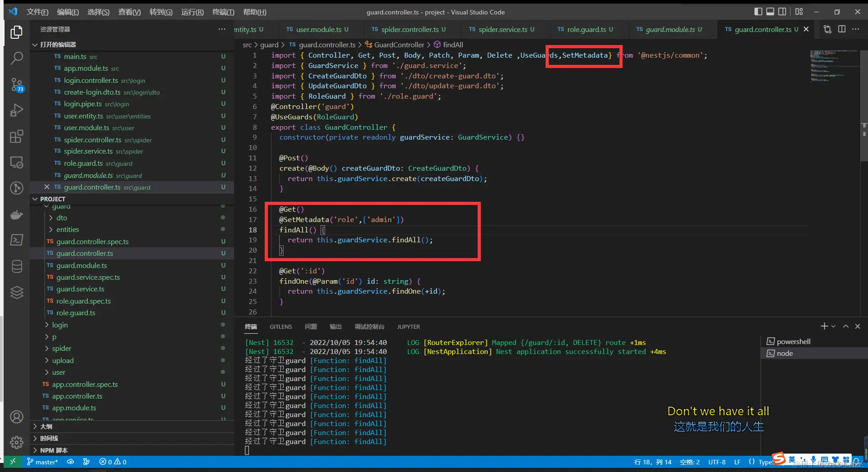Open editor More Actions ellipsis menu

pyautogui.click(x=855, y=29)
